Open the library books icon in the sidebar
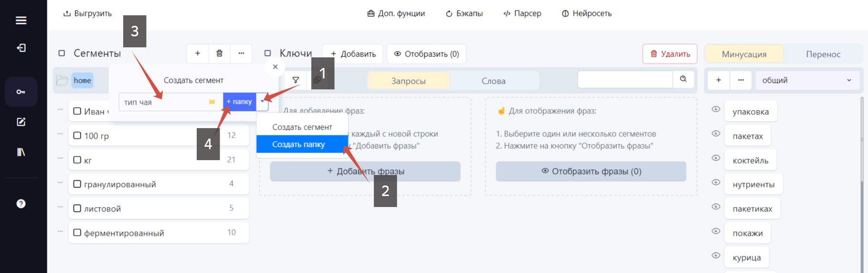 pos(21,152)
